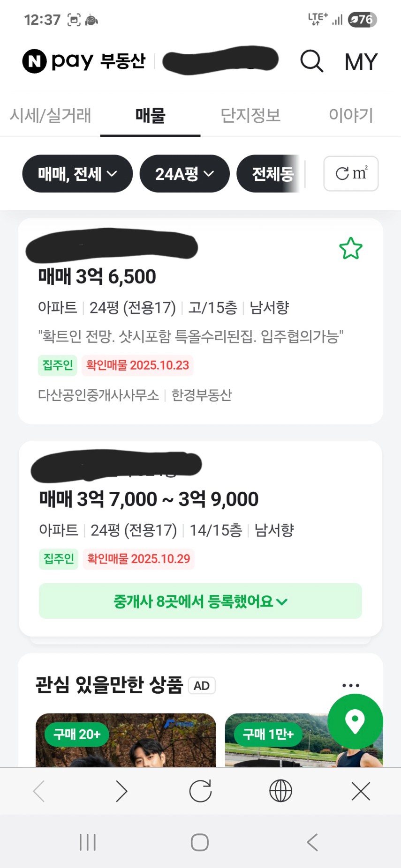Screen dimensions: 401x868
Task: Open the MY page
Action: 361,62
